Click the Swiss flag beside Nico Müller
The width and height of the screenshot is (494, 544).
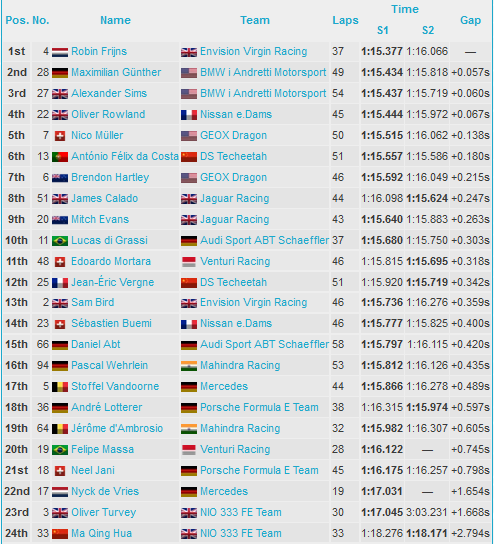coord(60,136)
